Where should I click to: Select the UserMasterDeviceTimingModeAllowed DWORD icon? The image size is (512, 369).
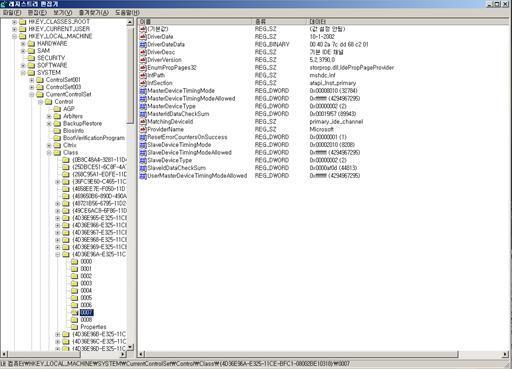coord(143,176)
